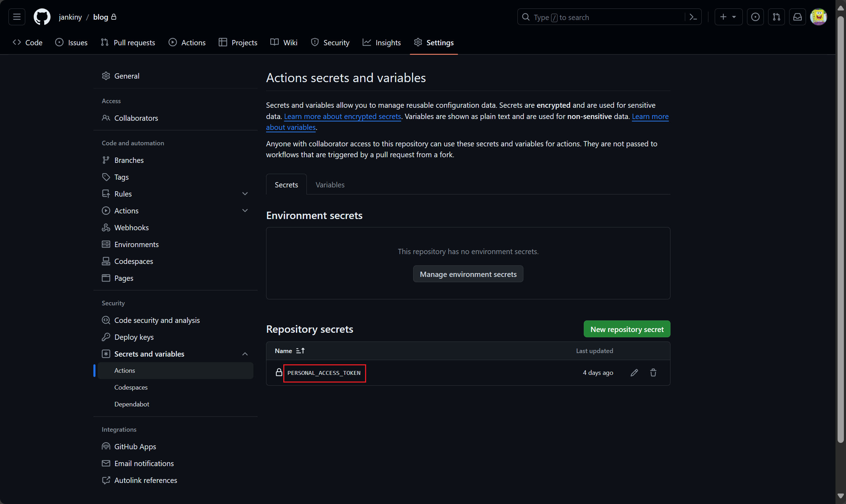Switch to the Pull requests tab
The image size is (846, 504).
tap(128, 42)
